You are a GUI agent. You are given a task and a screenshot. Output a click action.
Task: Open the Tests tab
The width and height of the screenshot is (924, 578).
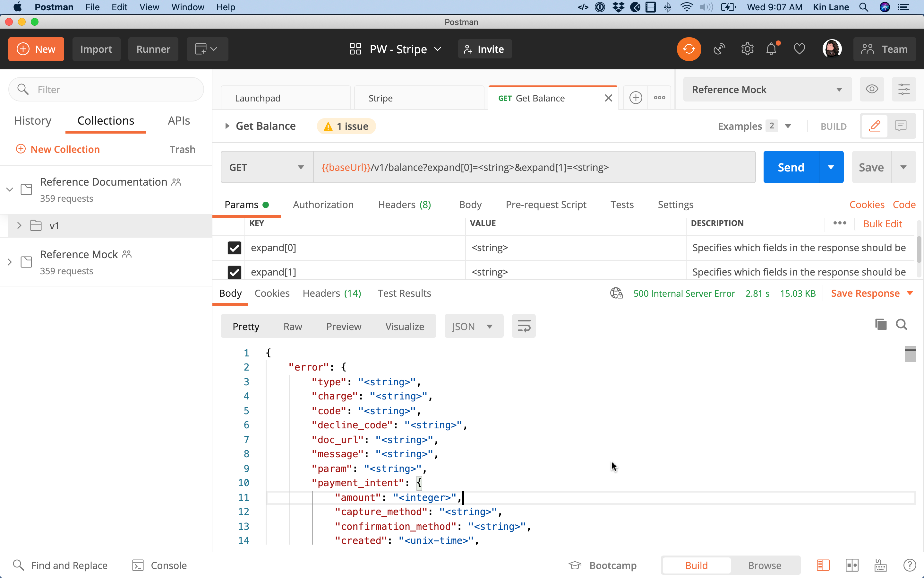(x=622, y=205)
